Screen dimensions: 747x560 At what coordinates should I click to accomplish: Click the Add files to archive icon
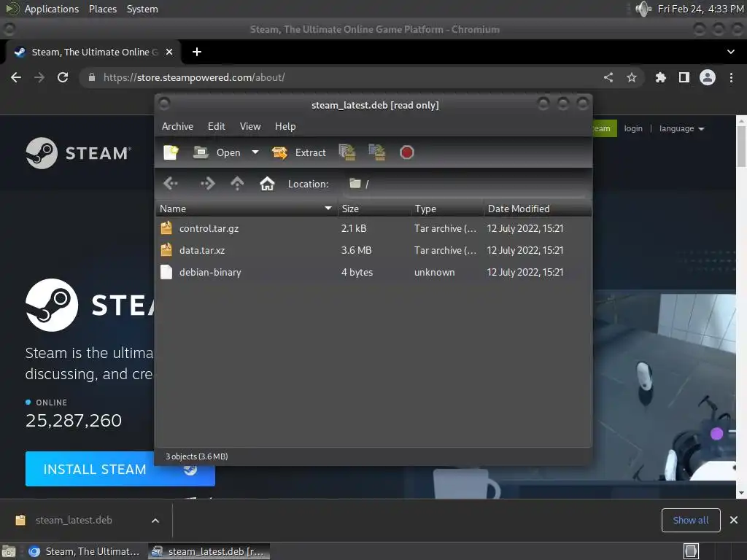[347, 152]
